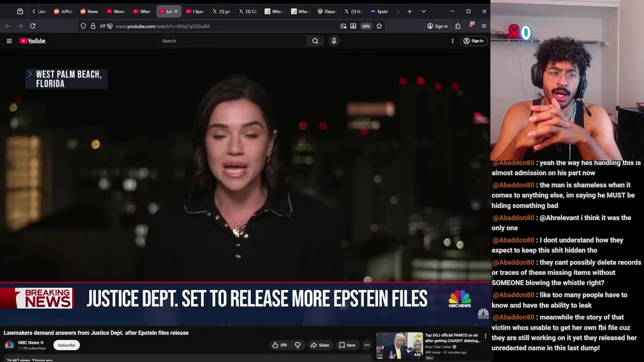The height and width of the screenshot is (362, 644).
Task: Switch to the When YouTube tab
Action: click(142, 11)
